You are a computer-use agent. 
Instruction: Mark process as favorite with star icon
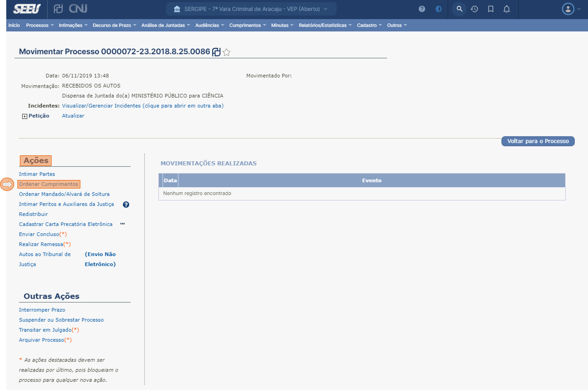pyautogui.click(x=226, y=52)
